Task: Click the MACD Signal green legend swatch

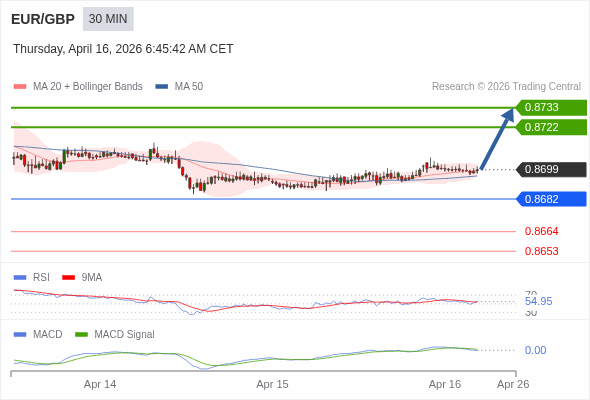Action: pos(81,335)
